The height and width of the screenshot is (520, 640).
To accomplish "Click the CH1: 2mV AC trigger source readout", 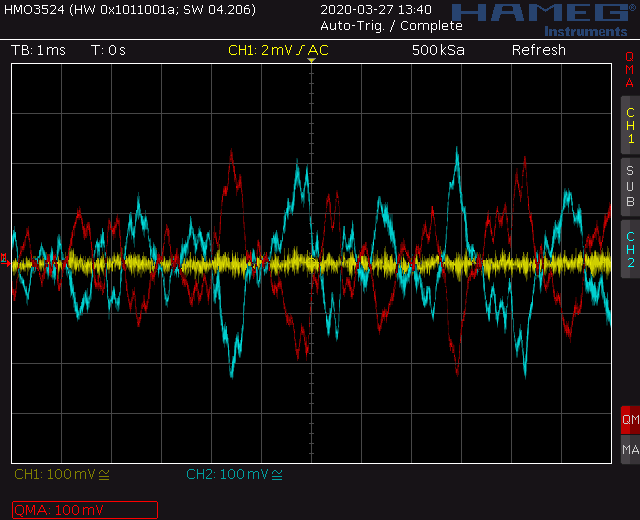I will (270, 50).
